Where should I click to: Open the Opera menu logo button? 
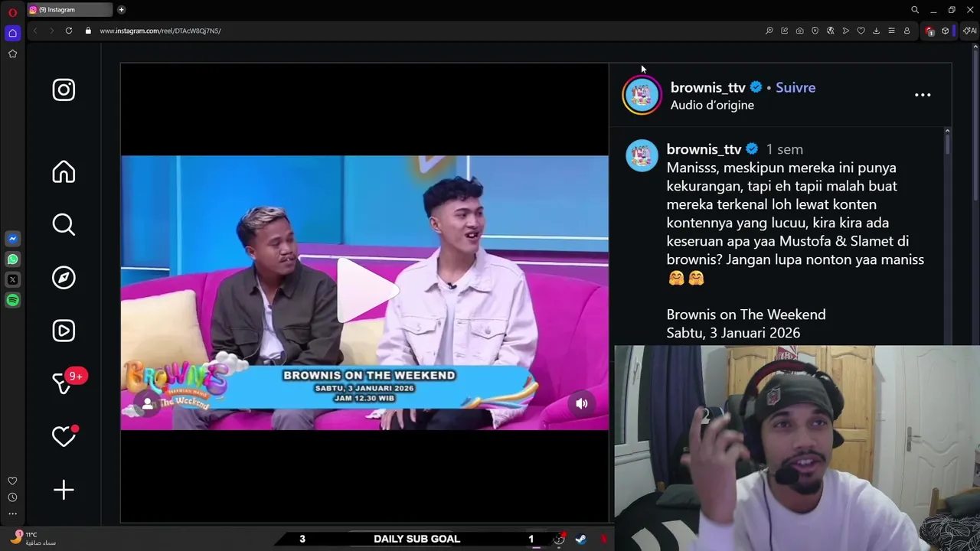click(12, 11)
